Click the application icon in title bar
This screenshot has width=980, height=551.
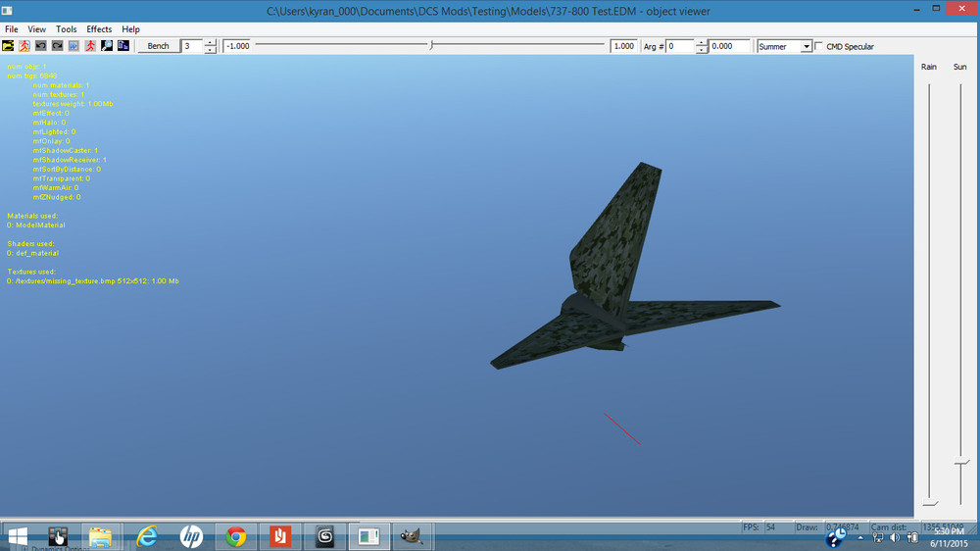click(7, 11)
